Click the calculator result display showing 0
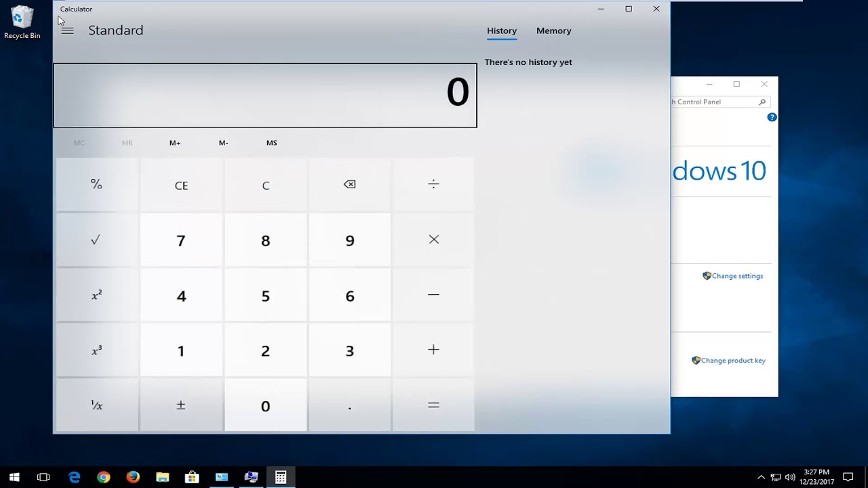The width and height of the screenshot is (868, 488). pyautogui.click(x=265, y=95)
